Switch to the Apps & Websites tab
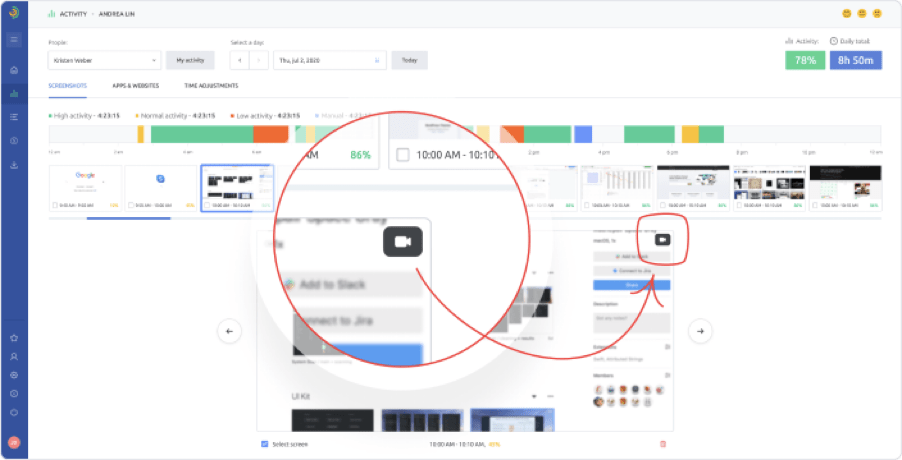 (136, 86)
